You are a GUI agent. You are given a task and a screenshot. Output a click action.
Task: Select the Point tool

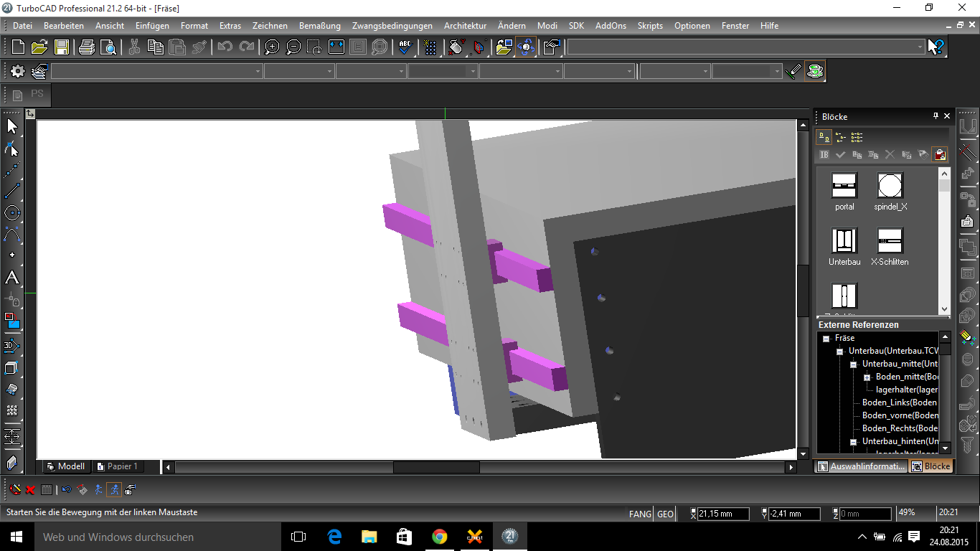12,255
